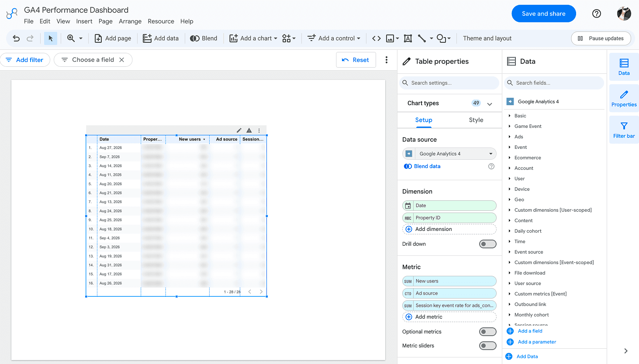Click the edit pencil icon above the table
Image resolution: width=639 pixels, height=364 pixels.
point(239,130)
